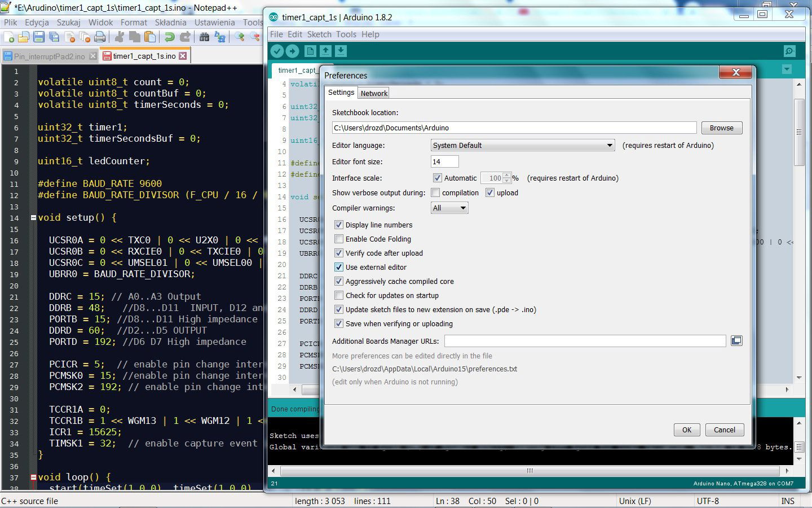This screenshot has height=508, width=812.
Task: Open Widok menu in Notepad++
Action: [x=101, y=23]
